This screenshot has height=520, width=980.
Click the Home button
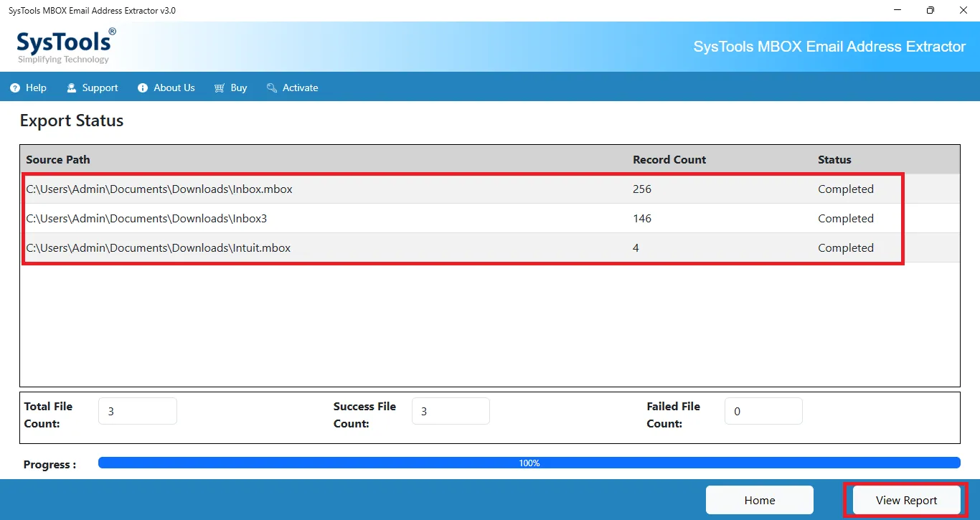click(760, 500)
